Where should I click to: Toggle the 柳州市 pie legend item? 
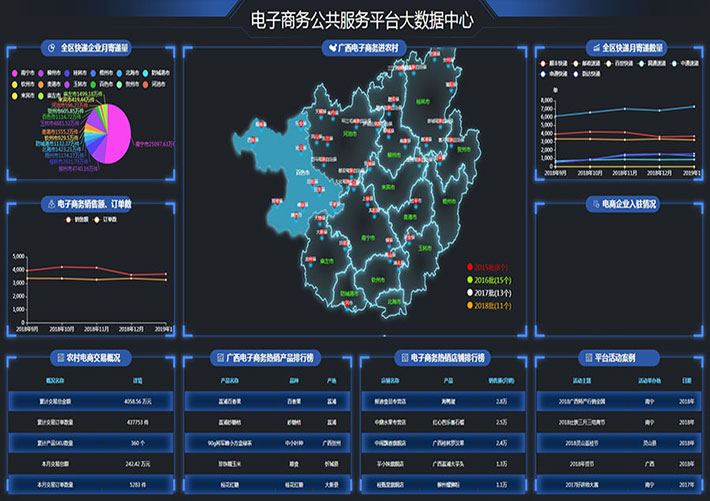click(49, 73)
